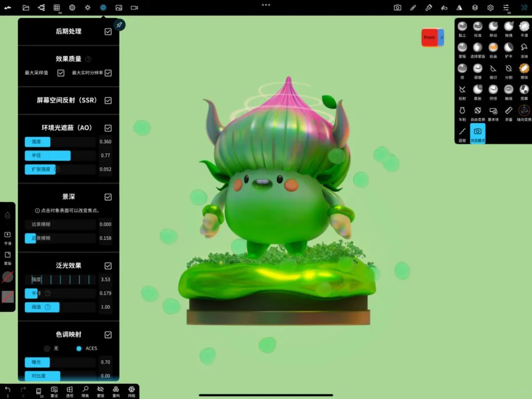Click the undo arrow
532x399 pixels.
point(7,390)
